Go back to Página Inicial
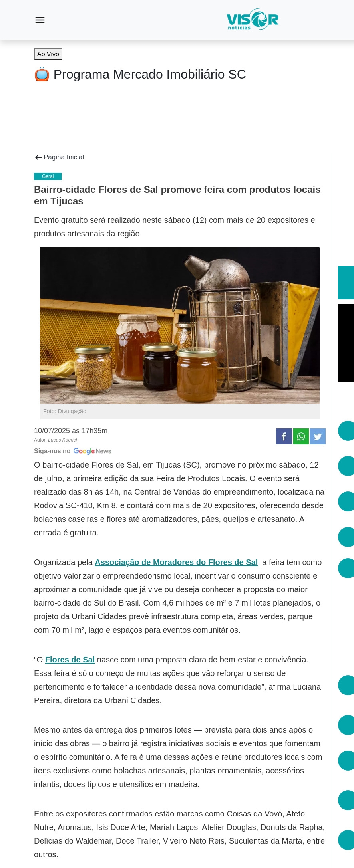 coord(64,157)
